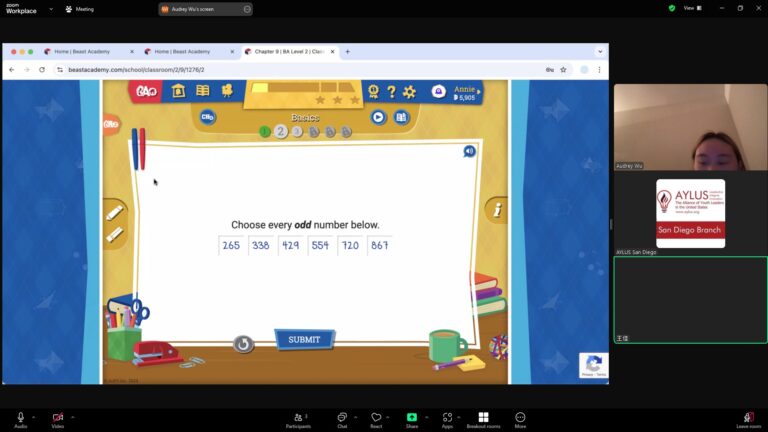Screen dimensions: 768x432
Task: Click the yellow progress bar with stars
Action: 303,93
